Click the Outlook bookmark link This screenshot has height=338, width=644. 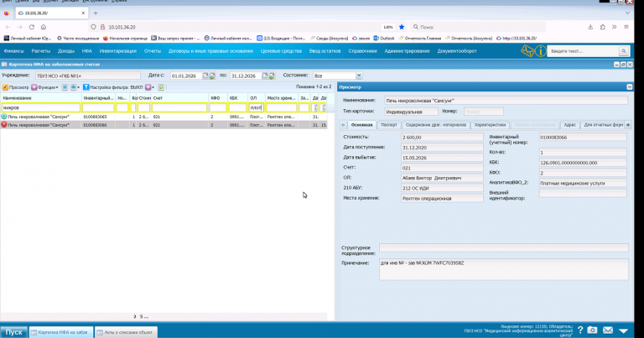(383, 39)
